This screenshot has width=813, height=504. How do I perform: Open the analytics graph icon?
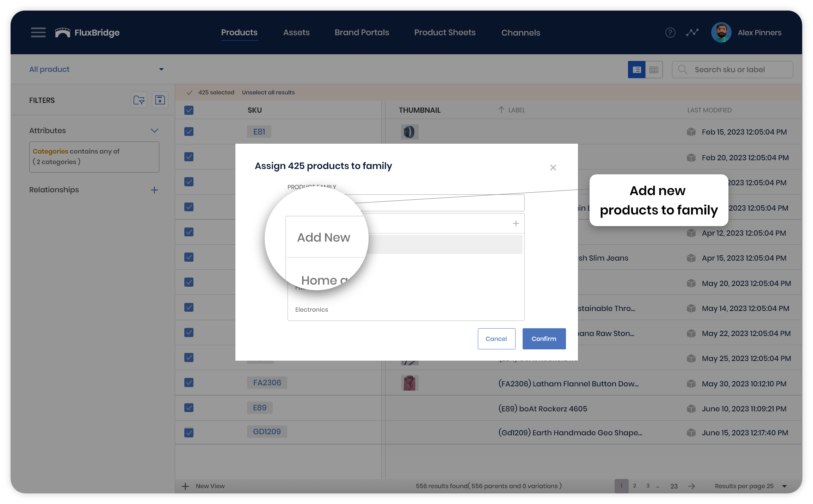point(692,33)
